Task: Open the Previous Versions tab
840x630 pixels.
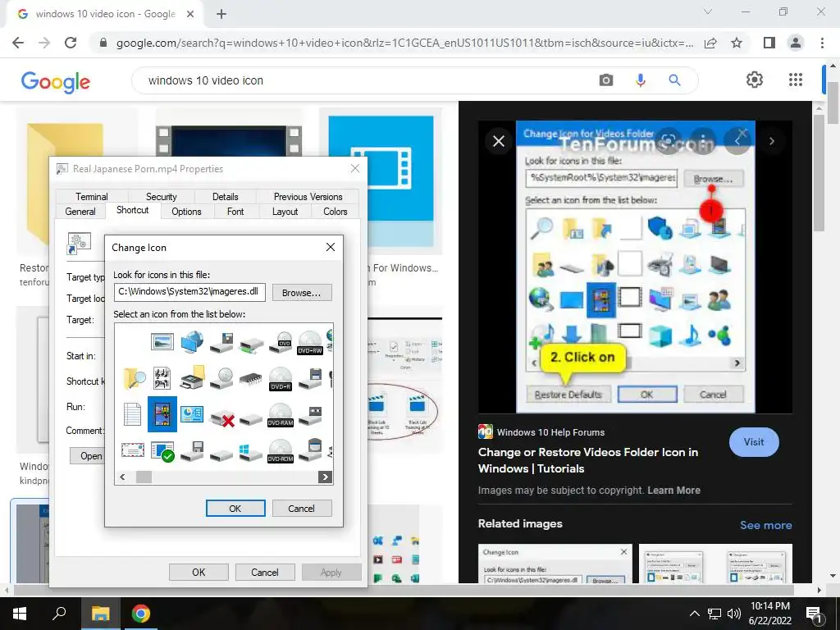Action: (308, 197)
